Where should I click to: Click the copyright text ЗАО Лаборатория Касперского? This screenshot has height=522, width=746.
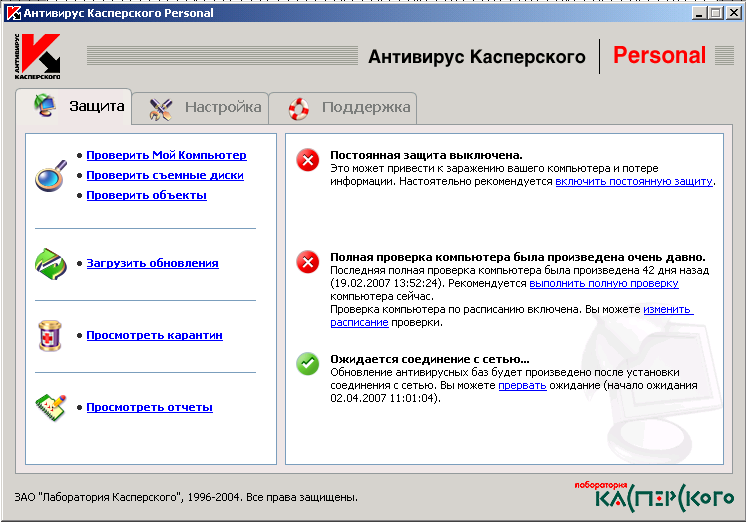coord(186,497)
